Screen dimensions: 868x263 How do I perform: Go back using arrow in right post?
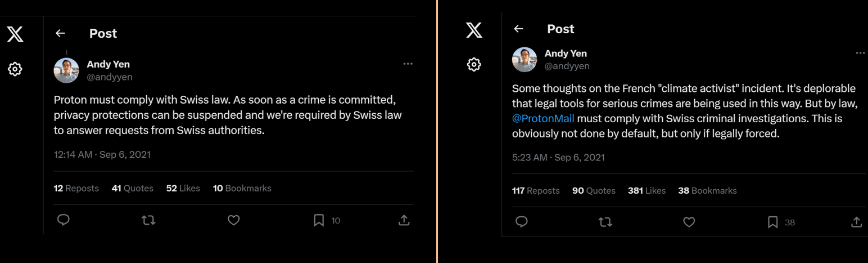pyautogui.click(x=519, y=29)
